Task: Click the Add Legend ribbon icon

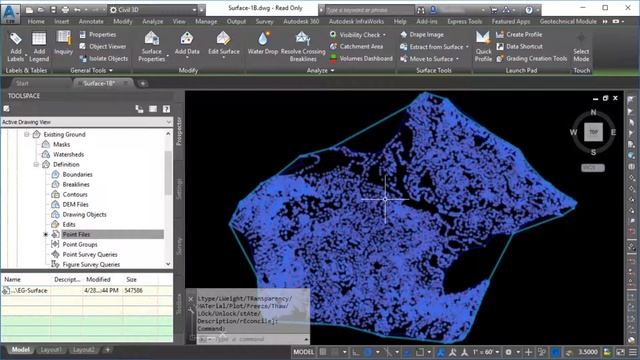Action: (x=39, y=47)
